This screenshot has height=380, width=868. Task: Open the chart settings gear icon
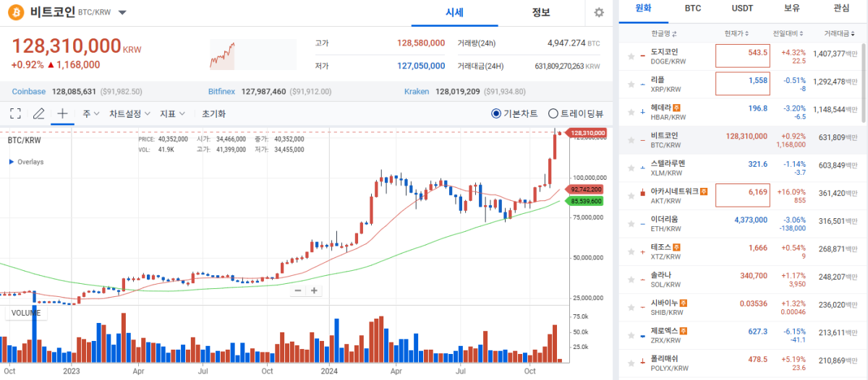point(599,12)
